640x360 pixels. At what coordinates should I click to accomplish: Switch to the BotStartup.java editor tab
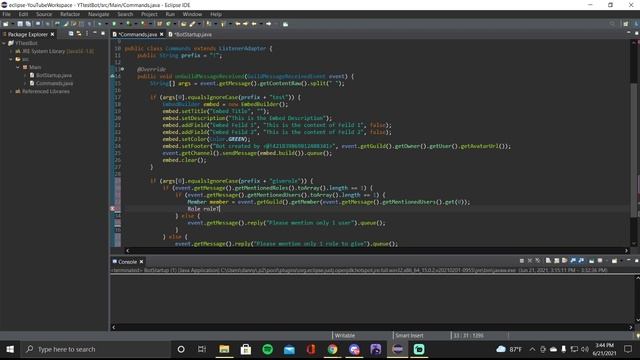(x=190, y=34)
